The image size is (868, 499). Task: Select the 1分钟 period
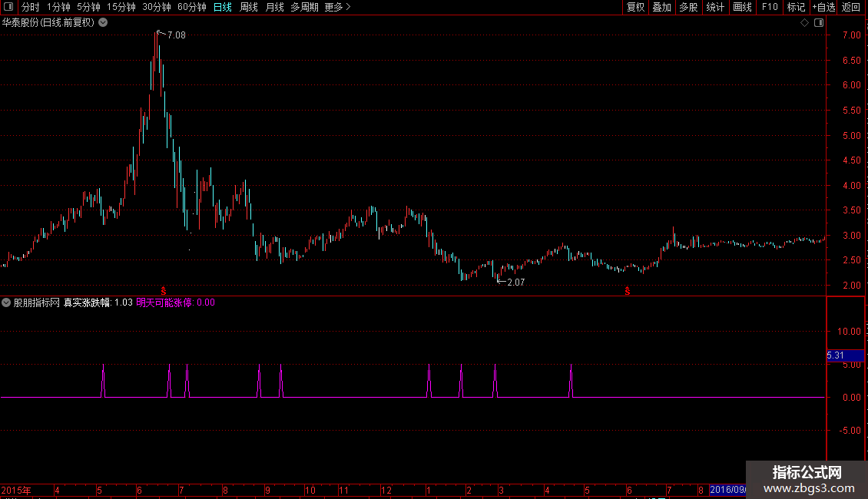(58, 7)
